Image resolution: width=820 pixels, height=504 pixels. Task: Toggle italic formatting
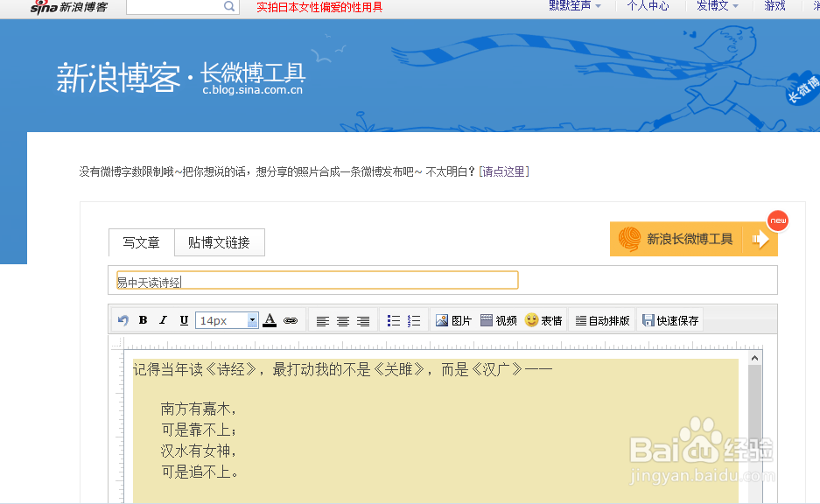(x=163, y=320)
